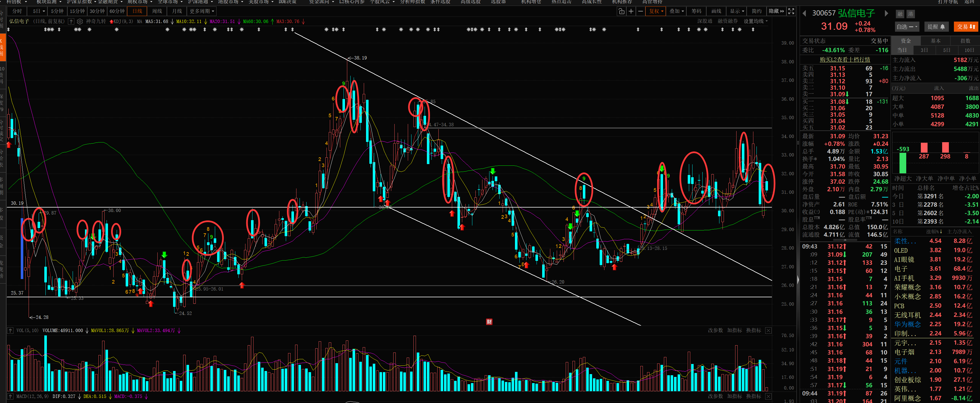Zoom out chart with minus icon
Viewport: 980px width, 403px height.
641,11
